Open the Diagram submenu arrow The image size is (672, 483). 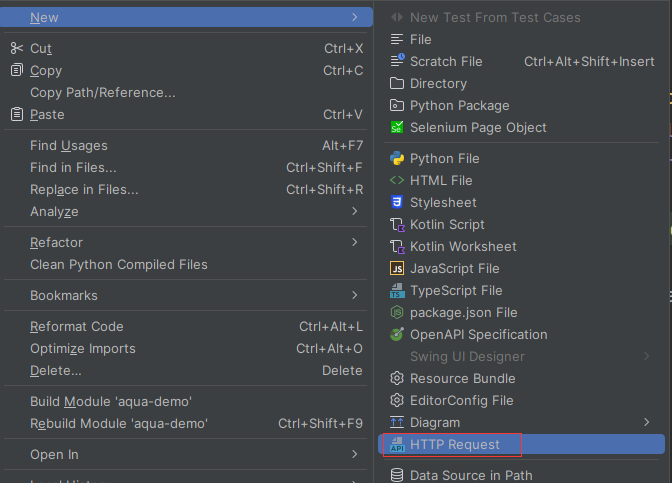click(x=646, y=422)
